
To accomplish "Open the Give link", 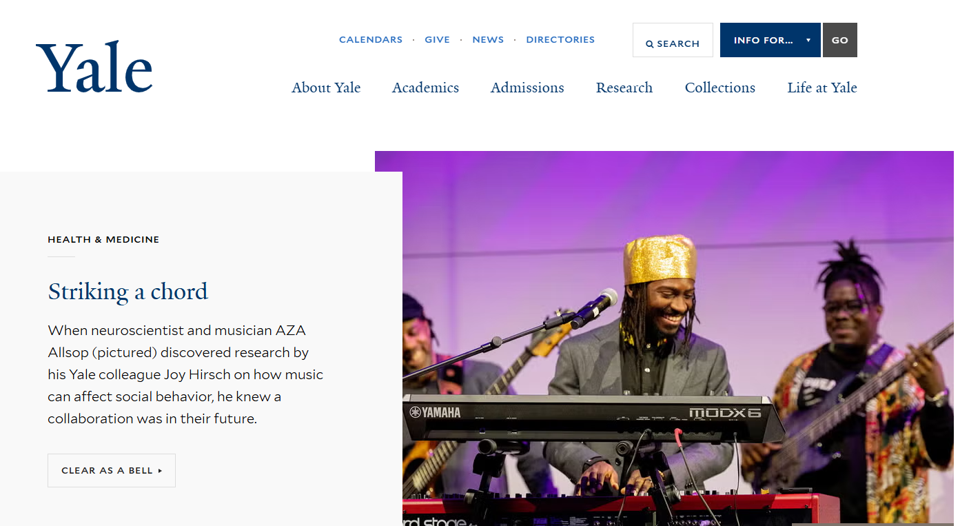I will [x=437, y=40].
